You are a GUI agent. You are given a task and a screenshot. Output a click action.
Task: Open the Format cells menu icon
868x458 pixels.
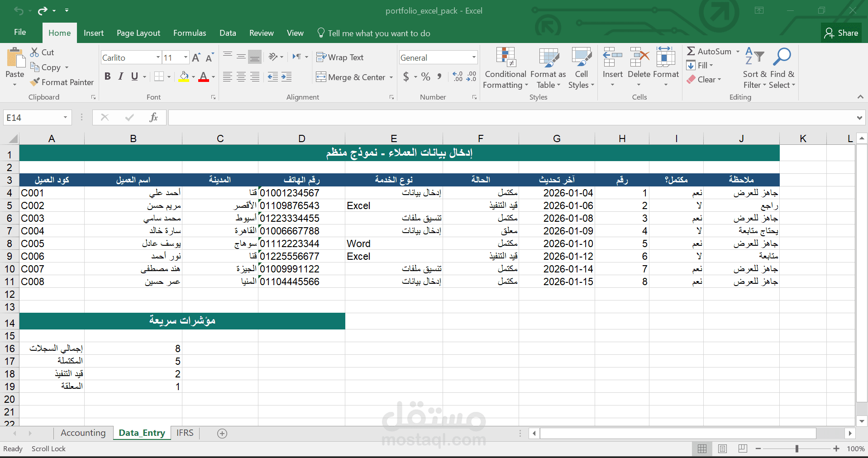pyautogui.click(x=666, y=57)
